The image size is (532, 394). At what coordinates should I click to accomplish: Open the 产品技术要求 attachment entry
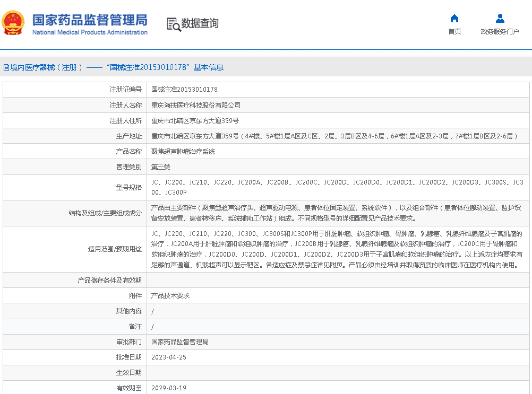tap(170, 296)
